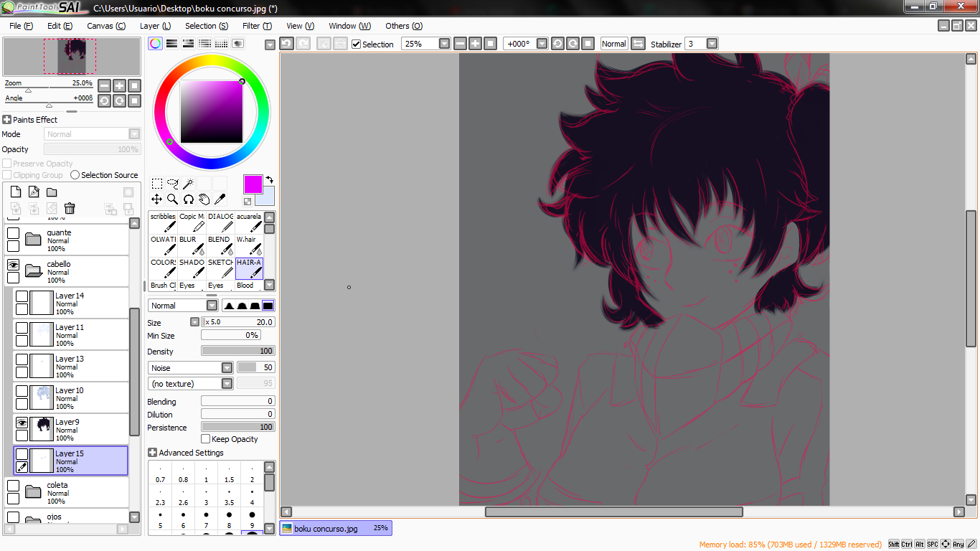Open the Window menu
The height and width of the screenshot is (551, 980).
(349, 26)
